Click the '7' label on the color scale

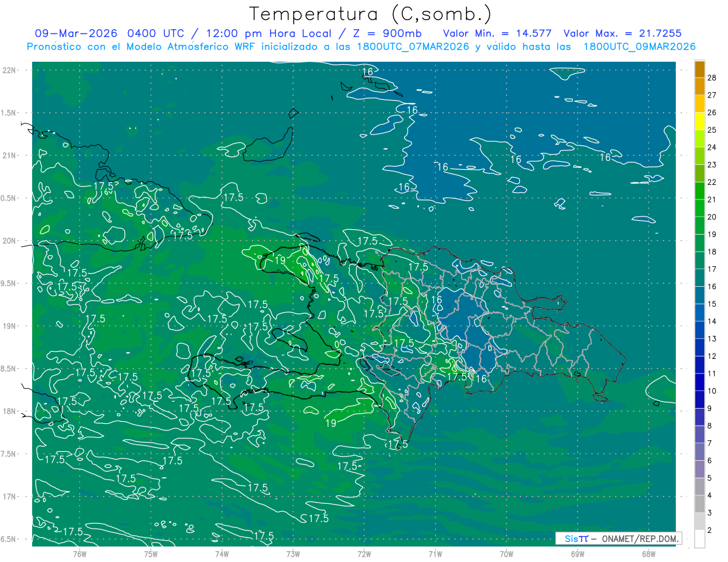[x=710, y=443]
